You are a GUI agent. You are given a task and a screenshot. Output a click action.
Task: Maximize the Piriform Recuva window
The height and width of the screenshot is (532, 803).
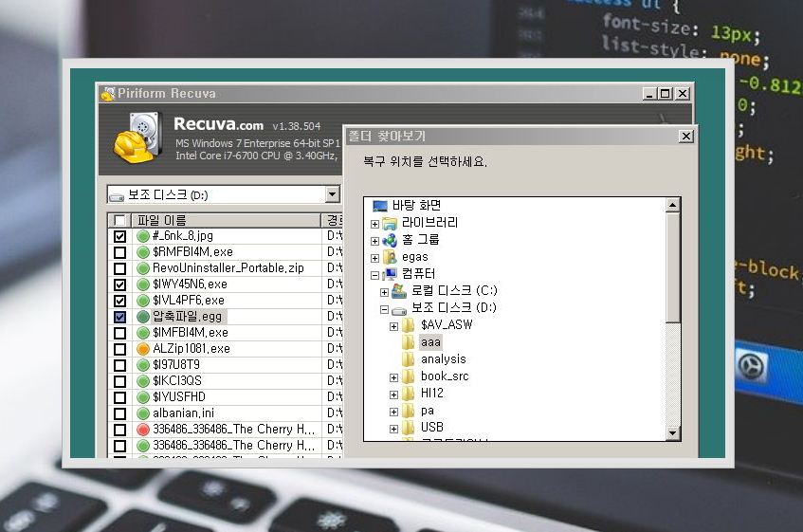(x=666, y=94)
